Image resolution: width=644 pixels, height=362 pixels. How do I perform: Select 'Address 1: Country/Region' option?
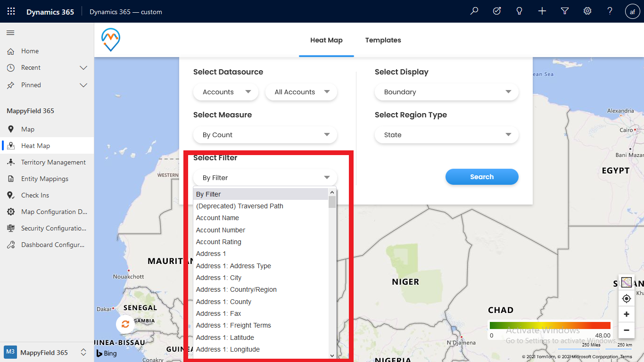pos(261,289)
